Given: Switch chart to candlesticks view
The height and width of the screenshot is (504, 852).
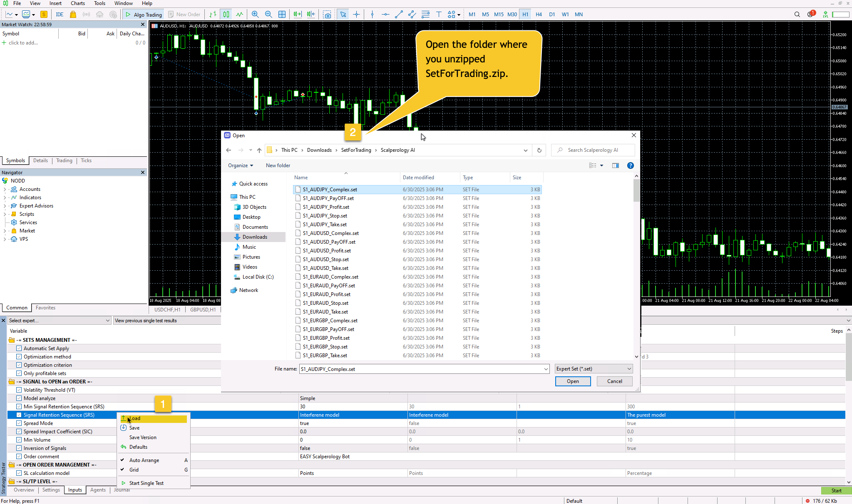Looking at the screenshot, I should (226, 14).
